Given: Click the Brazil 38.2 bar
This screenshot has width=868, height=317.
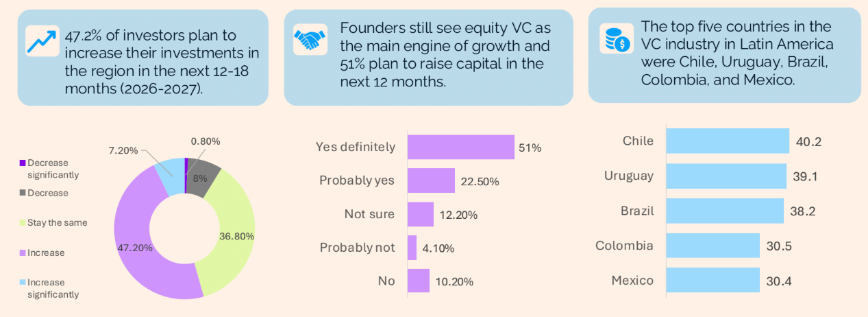Looking at the screenshot, I should click(x=724, y=211).
